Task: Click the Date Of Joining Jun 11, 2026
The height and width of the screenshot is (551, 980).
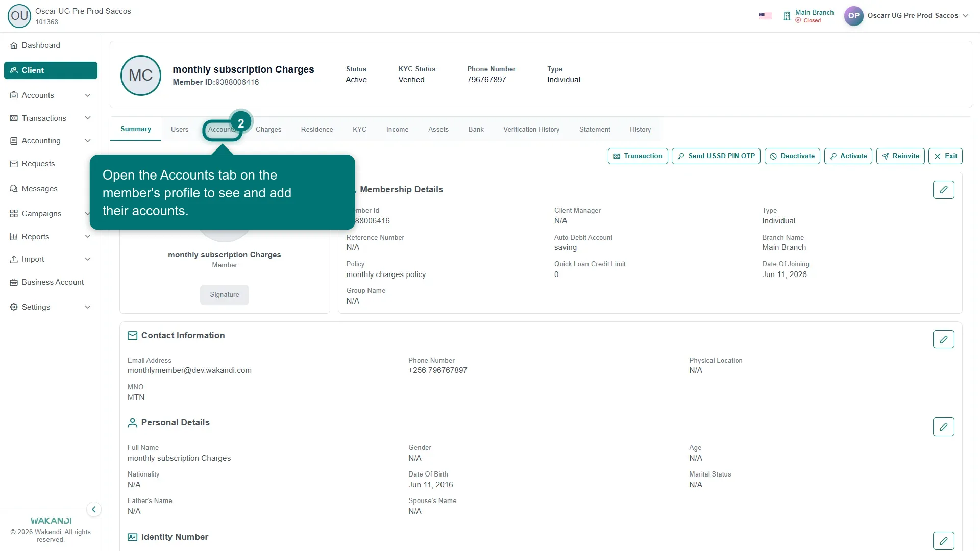Action: pos(785,274)
